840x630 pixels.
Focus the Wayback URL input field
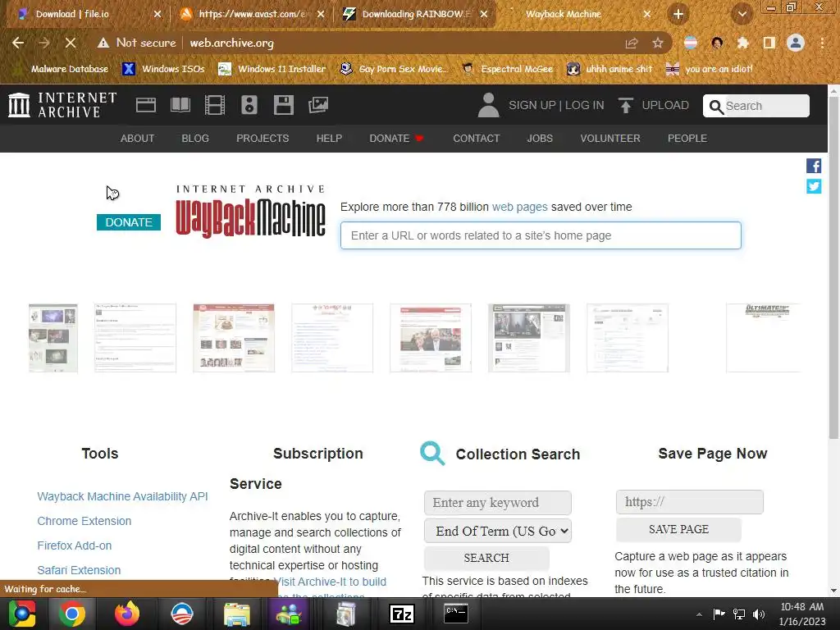tap(541, 235)
